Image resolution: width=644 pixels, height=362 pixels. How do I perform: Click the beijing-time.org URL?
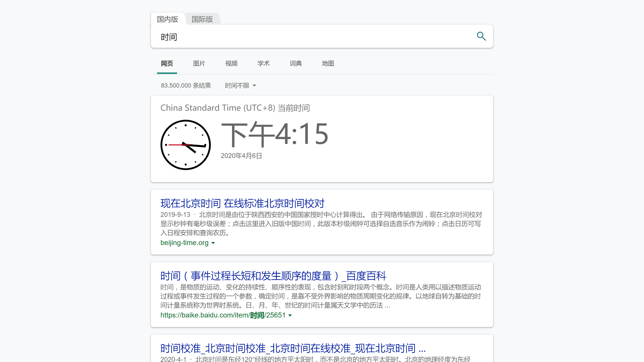click(184, 243)
